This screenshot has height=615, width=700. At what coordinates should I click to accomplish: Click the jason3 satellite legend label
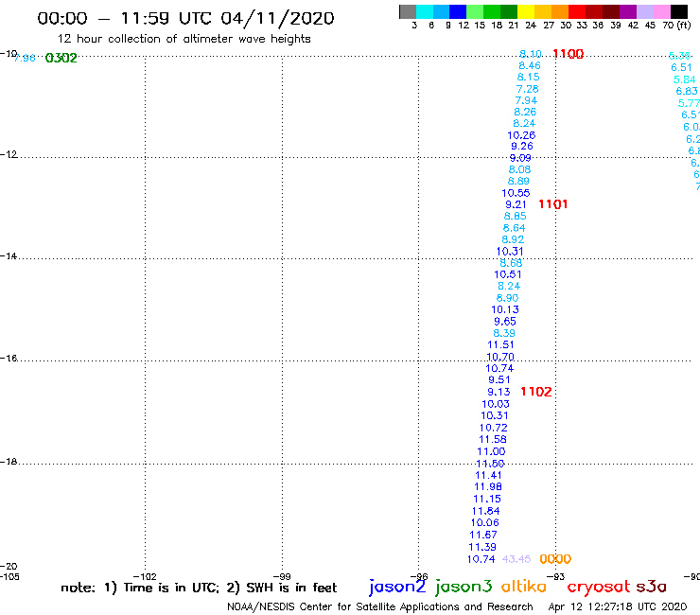coord(464,587)
